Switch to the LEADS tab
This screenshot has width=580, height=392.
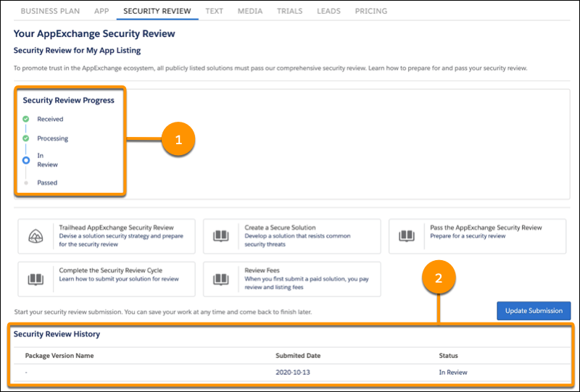[328, 11]
